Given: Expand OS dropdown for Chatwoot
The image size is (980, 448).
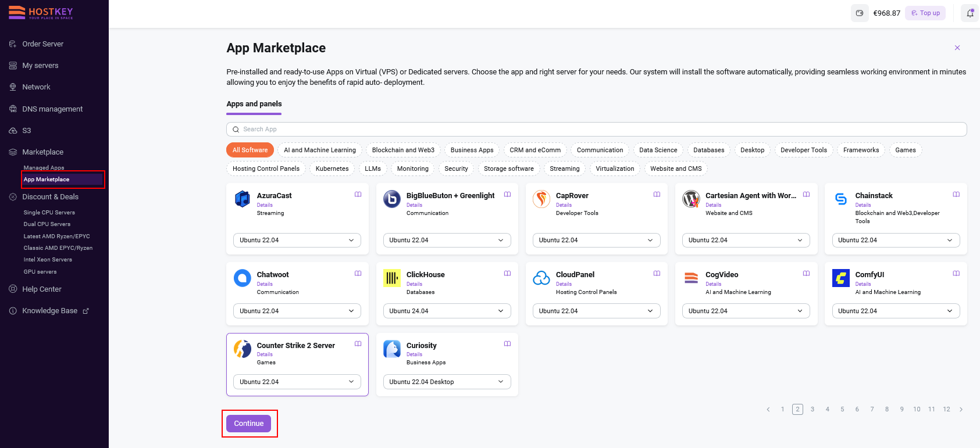Looking at the screenshot, I should point(297,311).
